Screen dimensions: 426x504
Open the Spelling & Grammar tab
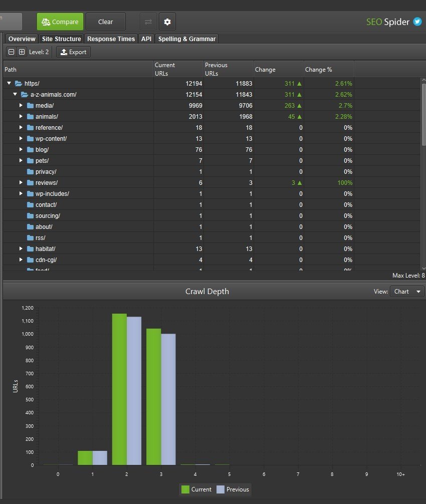(186, 39)
